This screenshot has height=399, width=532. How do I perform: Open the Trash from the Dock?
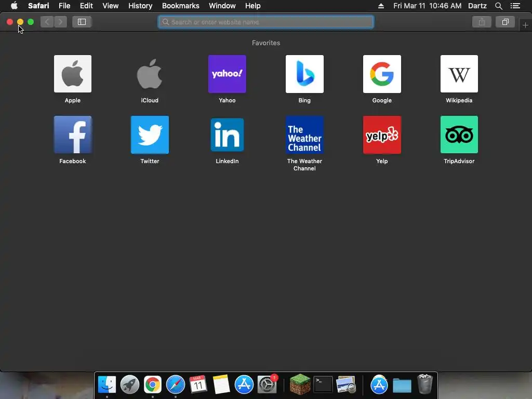(425, 385)
